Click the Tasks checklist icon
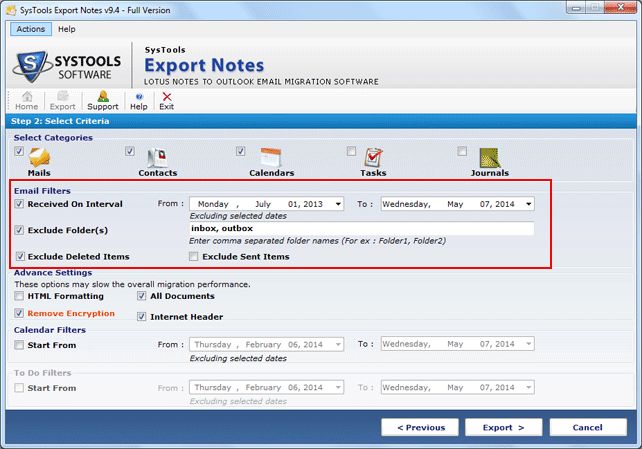The width and height of the screenshot is (642, 449). pos(373,158)
